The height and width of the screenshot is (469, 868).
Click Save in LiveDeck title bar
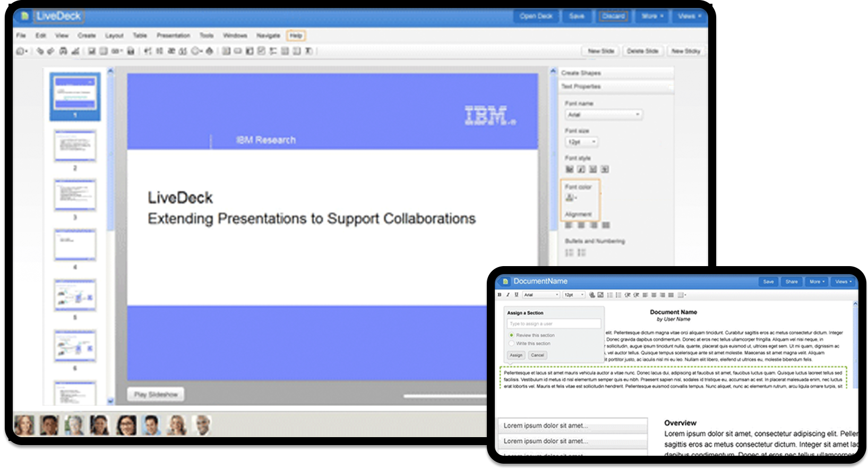pyautogui.click(x=577, y=16)
